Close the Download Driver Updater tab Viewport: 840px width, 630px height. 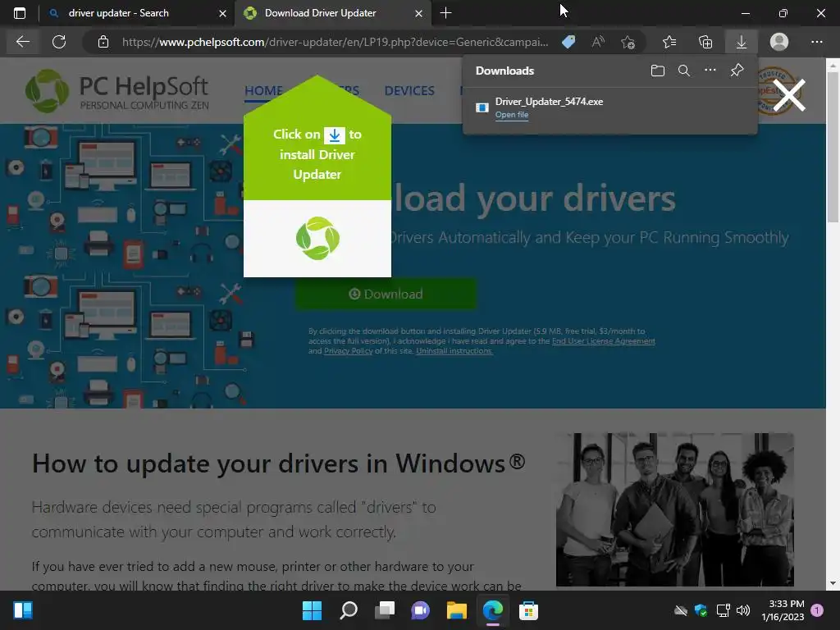coord(419,13)
